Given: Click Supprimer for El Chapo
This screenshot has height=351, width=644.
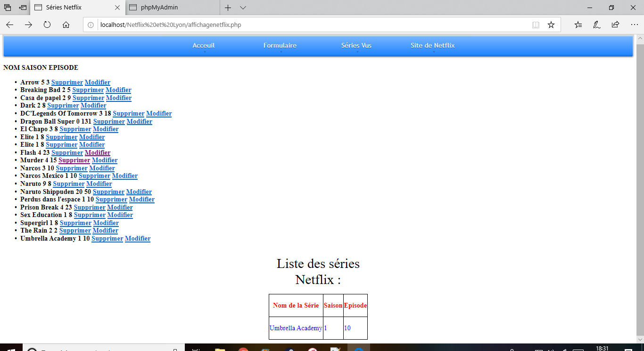Looking at the screenshot, I should click(x=75, y=129).
